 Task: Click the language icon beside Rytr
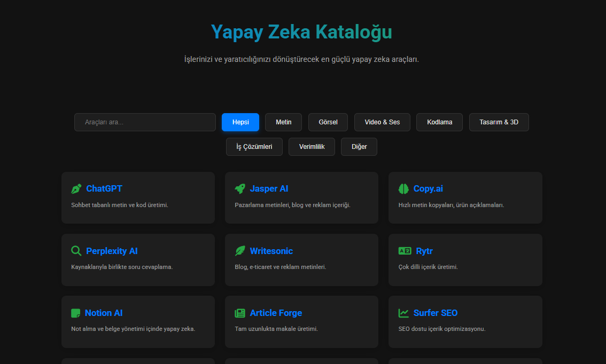[x=405, y=251]
